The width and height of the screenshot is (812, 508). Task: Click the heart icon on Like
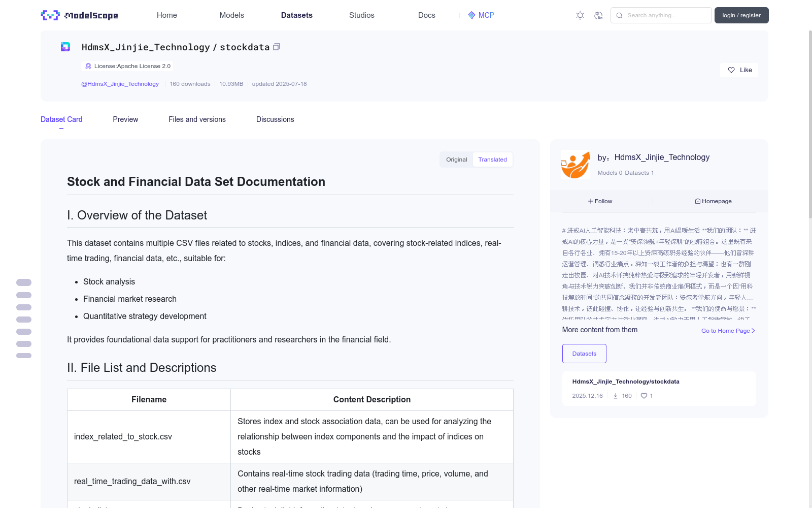point(731,70)
